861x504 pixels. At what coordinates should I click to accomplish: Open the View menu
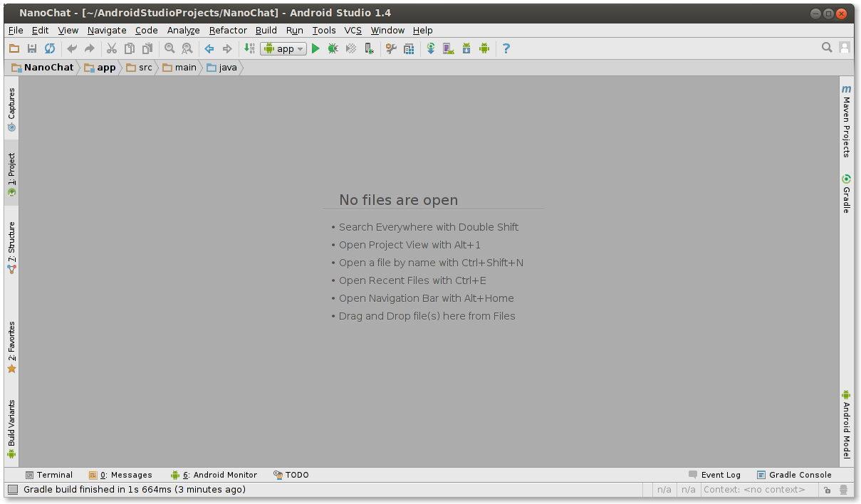click(x=68, y=31)
